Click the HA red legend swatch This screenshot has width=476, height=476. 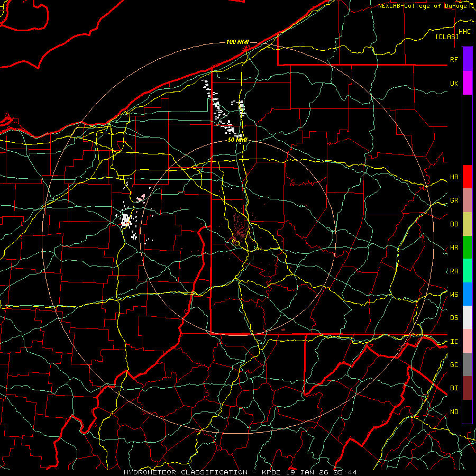click(467, 177)
